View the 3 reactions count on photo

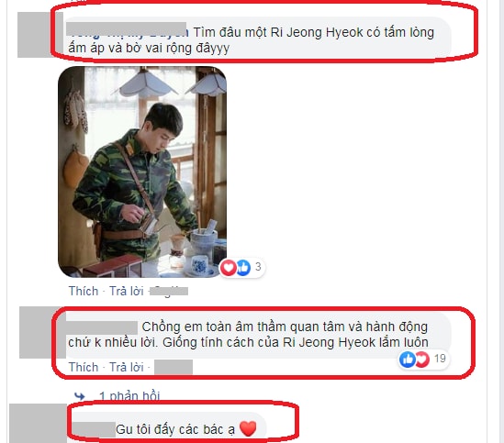click(x=258, y=267)
